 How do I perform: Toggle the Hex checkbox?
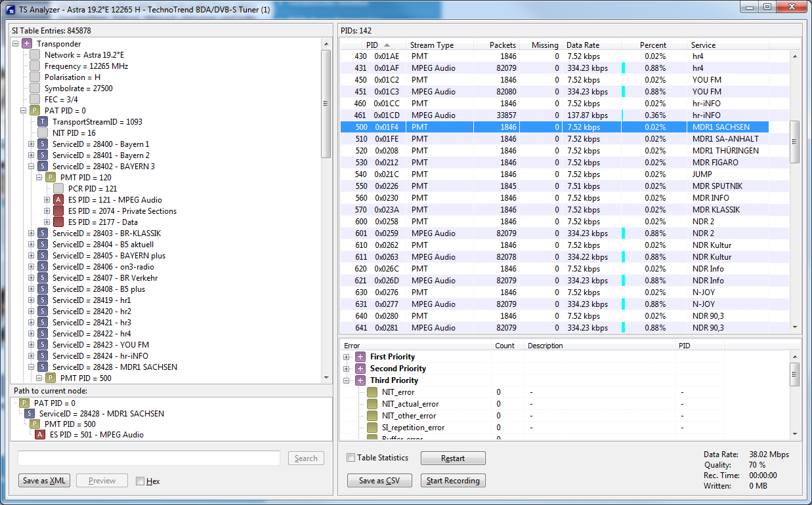click(140, 481)
